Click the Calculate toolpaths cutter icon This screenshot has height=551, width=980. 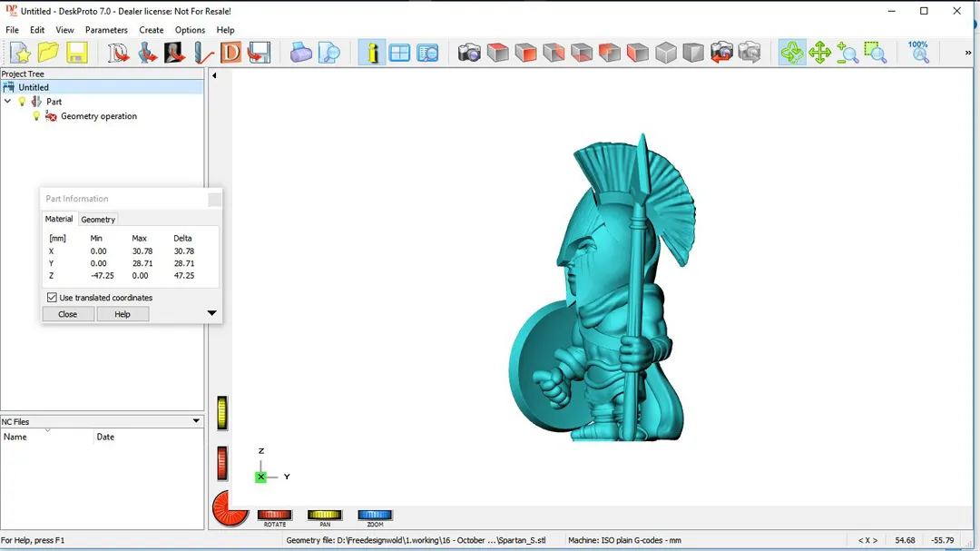tap(202, 54)
